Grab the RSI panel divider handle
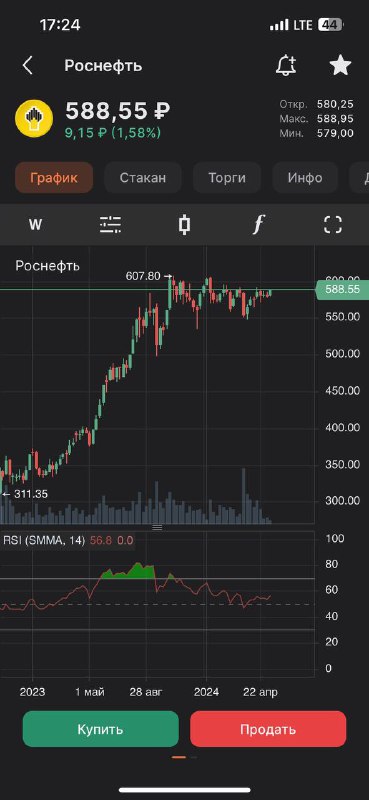The width and height of the screenshot is (369, 800). (157, 527)
